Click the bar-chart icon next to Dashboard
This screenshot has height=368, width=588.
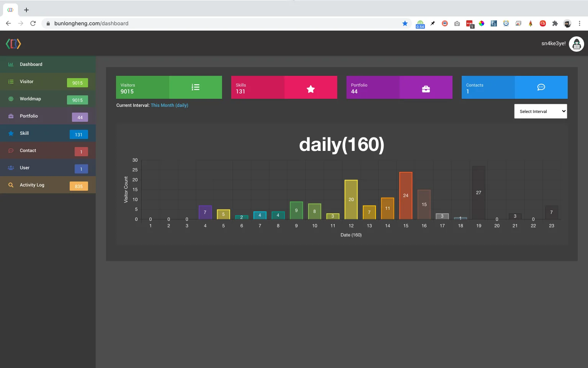(11, 64)
